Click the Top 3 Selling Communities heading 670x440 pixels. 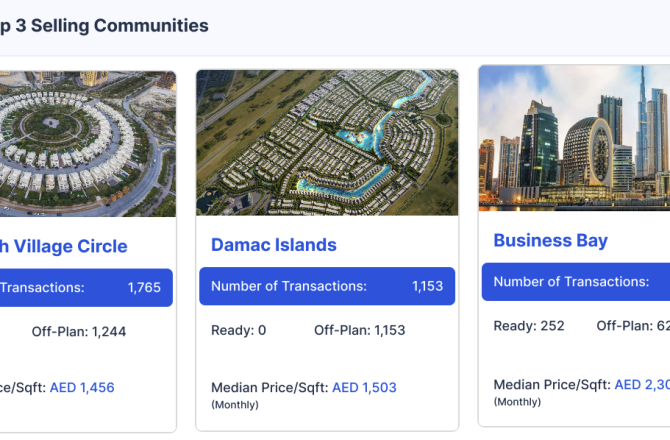pyautogui.click(x=104, y=26)
